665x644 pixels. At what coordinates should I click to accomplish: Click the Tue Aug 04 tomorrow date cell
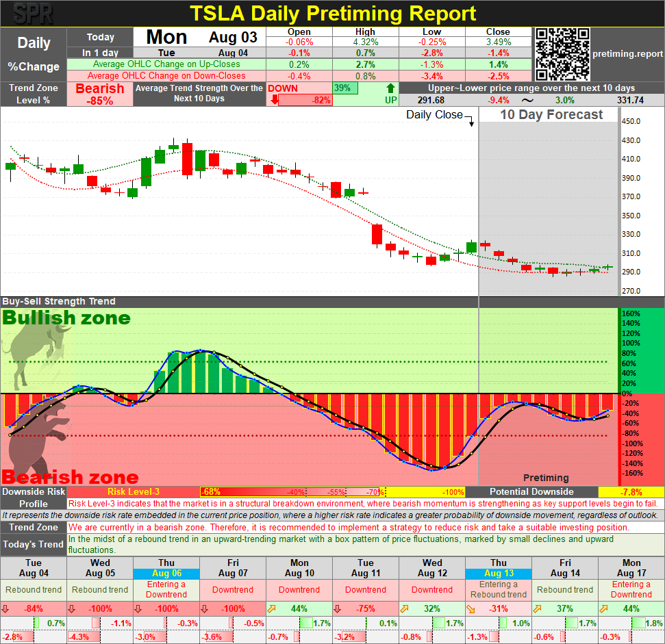(200, 53)
